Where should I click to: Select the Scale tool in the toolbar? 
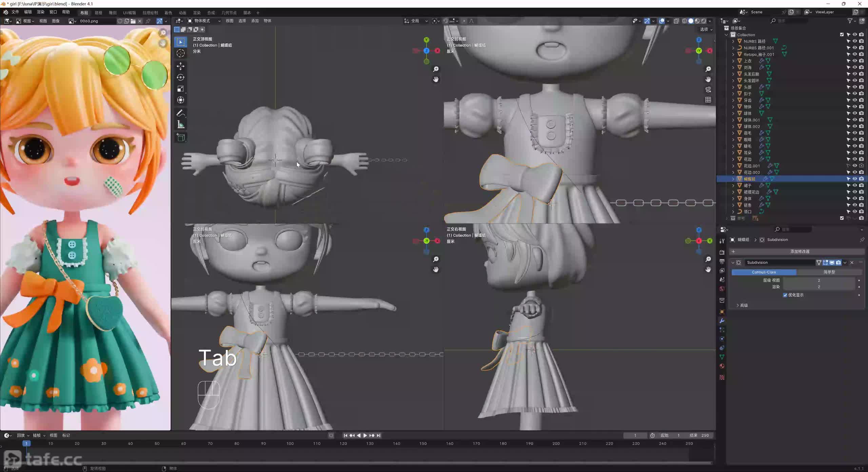[x=181, y=89]
